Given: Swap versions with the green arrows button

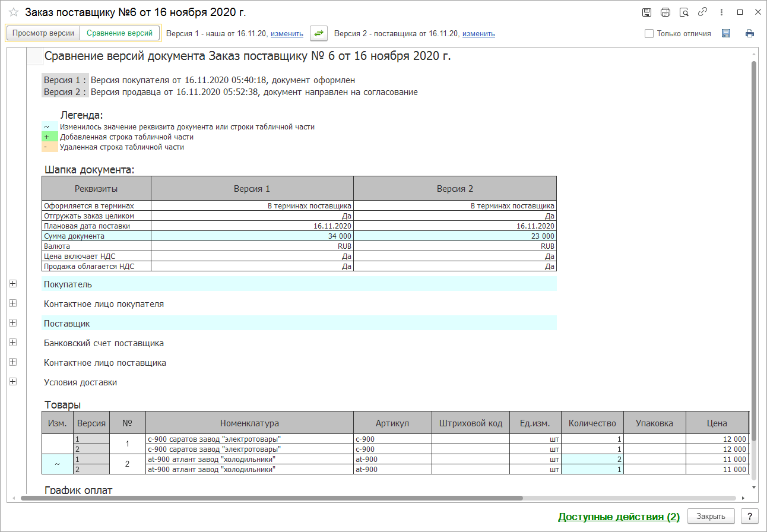Looking at the screenshot, I should (x=319, y=34).
